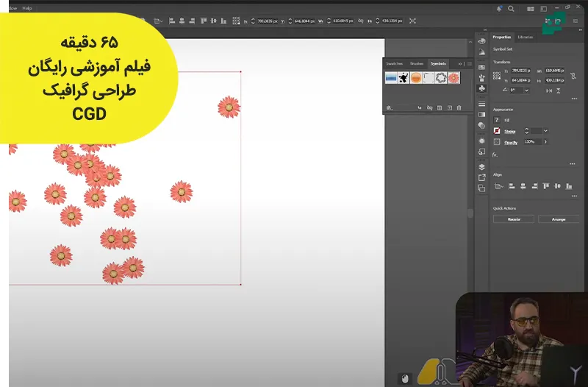Click the Recolor quick action button

point(513,219)
